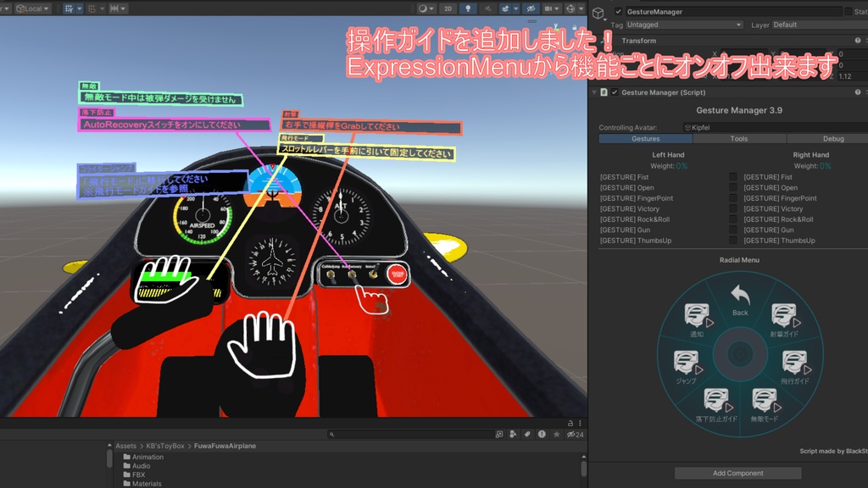868x488 pixels.
Task: Open the scene effects dropdown arrow
Action: [x=516, y=8]
